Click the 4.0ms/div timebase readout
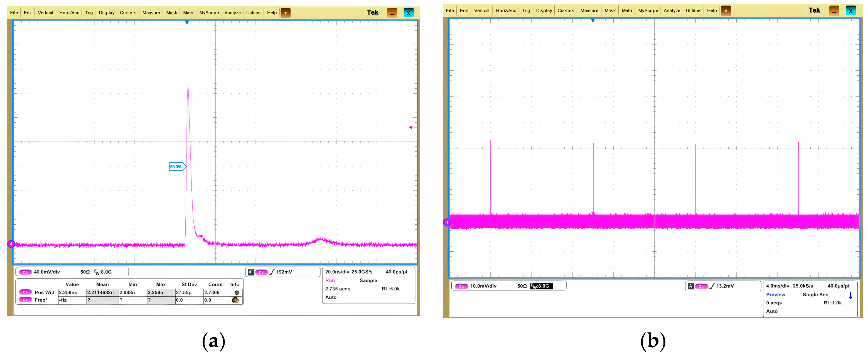This screenshot has height=355, width=868. click(x=778, y=286)
